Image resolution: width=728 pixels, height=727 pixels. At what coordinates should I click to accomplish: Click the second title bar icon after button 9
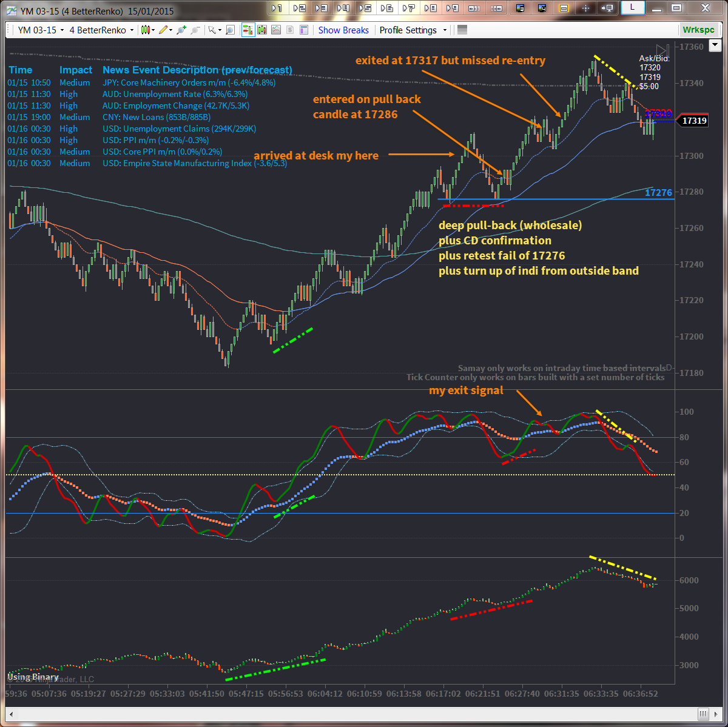[497, 8]
